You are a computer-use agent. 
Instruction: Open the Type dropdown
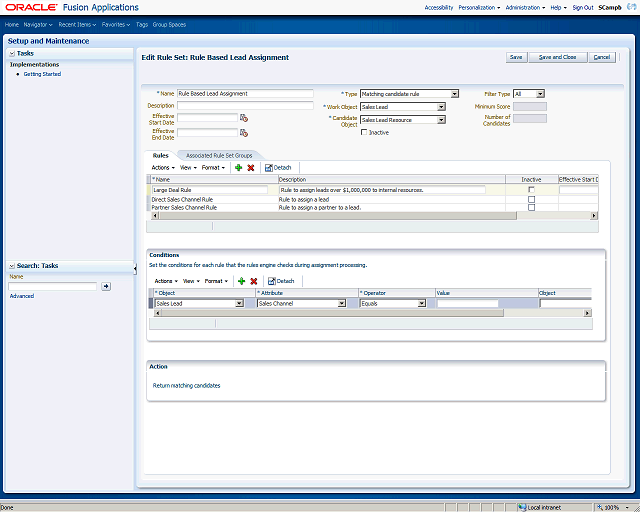pyautogui.click(x=454, y=94)
